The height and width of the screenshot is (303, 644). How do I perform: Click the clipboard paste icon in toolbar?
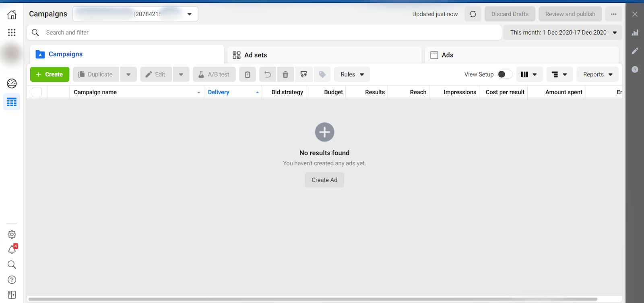(248, 74)
